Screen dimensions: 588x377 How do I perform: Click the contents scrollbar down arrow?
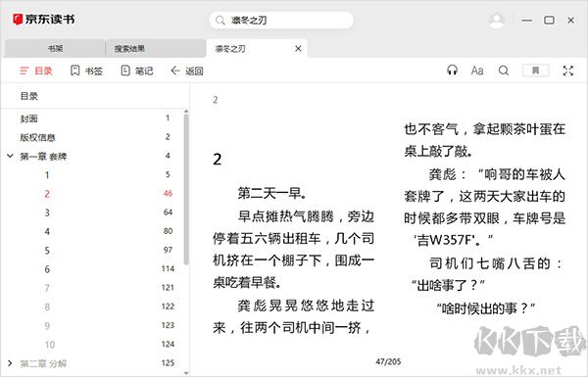(186, 373)
